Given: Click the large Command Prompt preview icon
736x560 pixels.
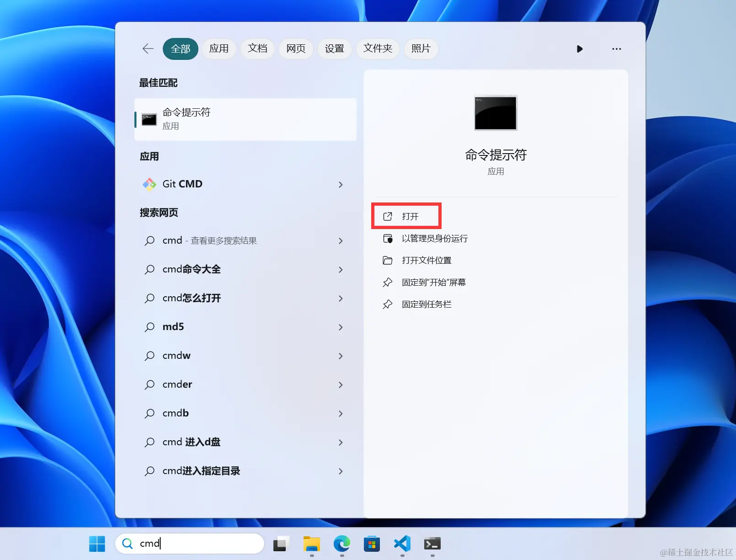Looking at the screenshot, I should pyautogui.click(x=496, y=113).
